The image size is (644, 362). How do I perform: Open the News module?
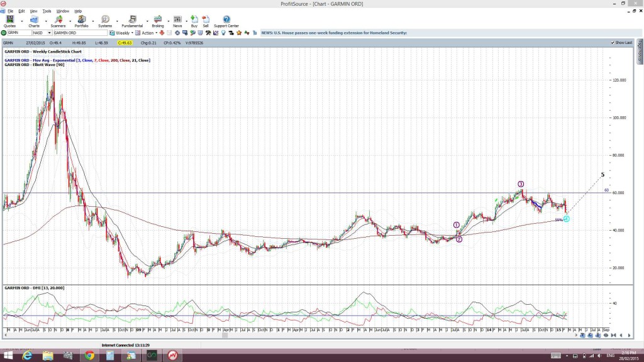coord(177,21)
